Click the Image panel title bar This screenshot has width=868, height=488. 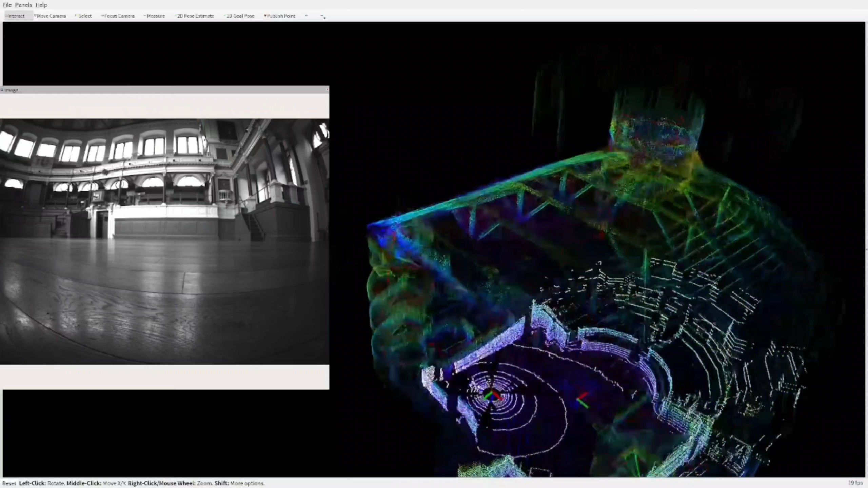click(x=163, y=90)
